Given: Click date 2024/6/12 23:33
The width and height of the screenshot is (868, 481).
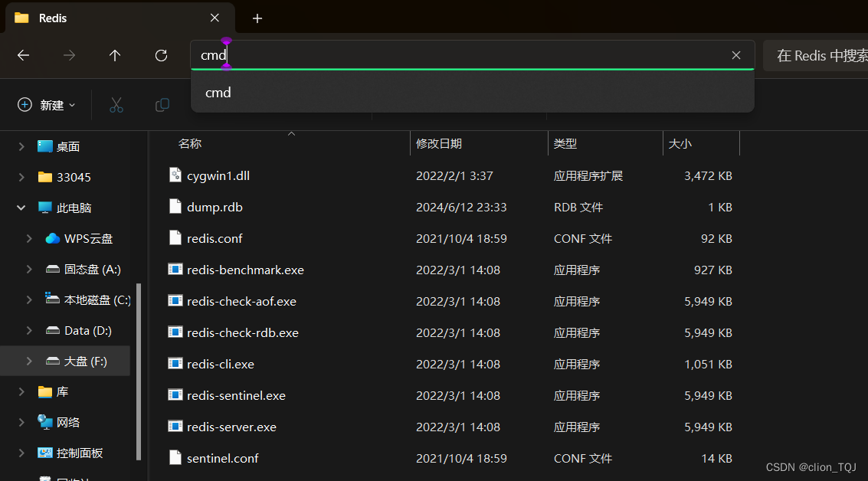Looking at the screenshot, I should (461, 207).
